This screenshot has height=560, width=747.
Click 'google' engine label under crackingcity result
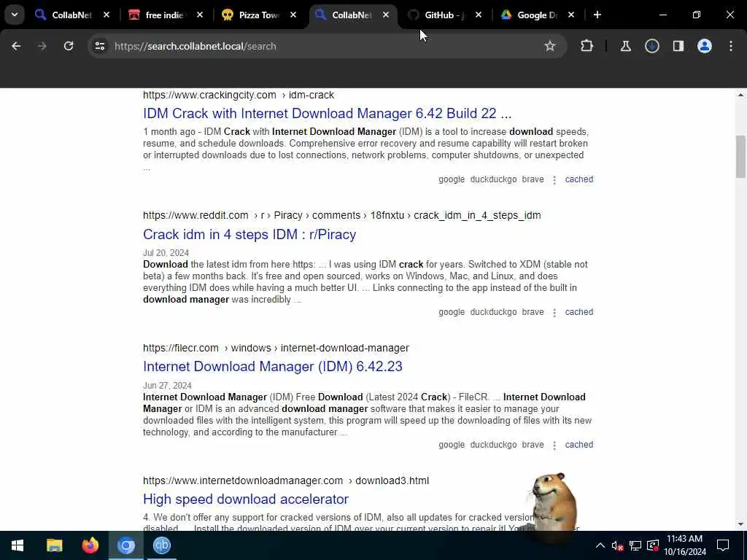451,179
